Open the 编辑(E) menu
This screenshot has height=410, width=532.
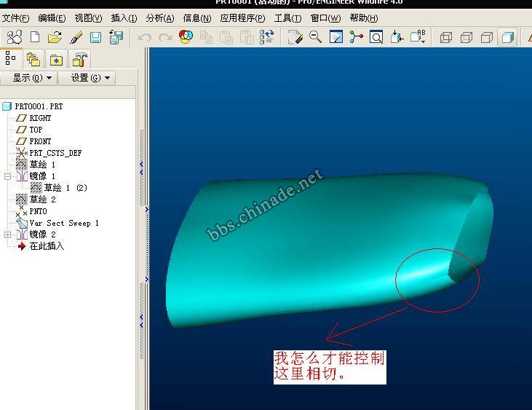[52, 18]
